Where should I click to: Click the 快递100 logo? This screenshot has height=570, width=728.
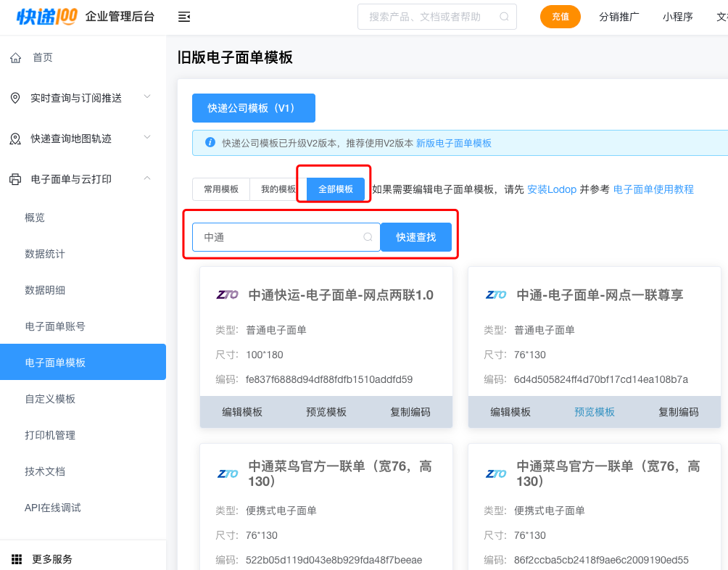coord(47,17)
